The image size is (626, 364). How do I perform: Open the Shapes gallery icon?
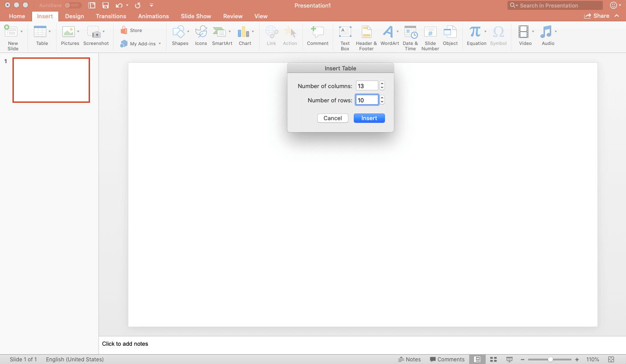tap(178, 32)
